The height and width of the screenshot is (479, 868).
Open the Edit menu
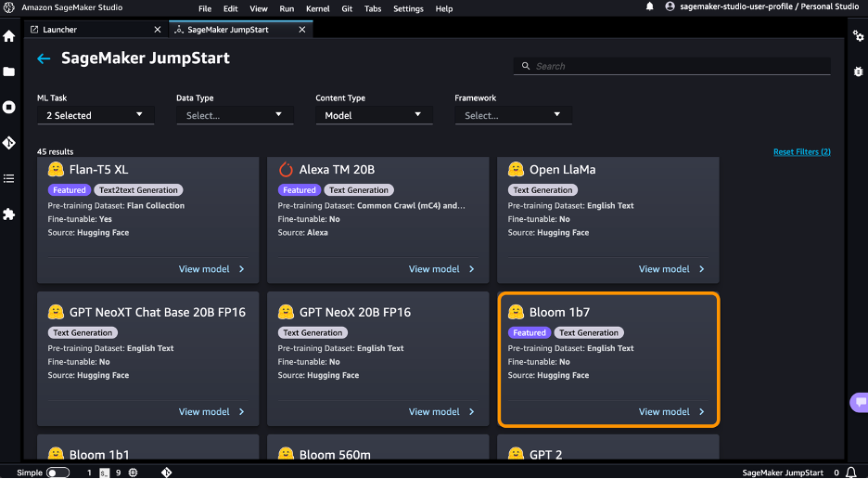[231, 9]
